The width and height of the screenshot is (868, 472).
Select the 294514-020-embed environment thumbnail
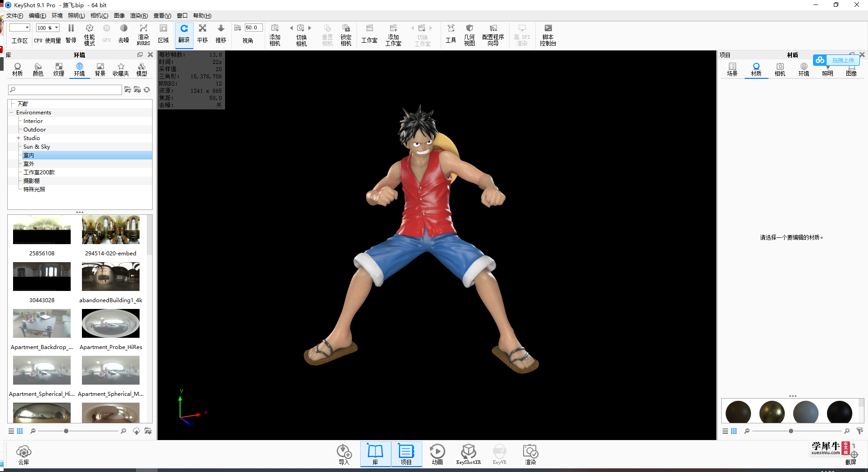pyautogui.click(x=111, y=230)
